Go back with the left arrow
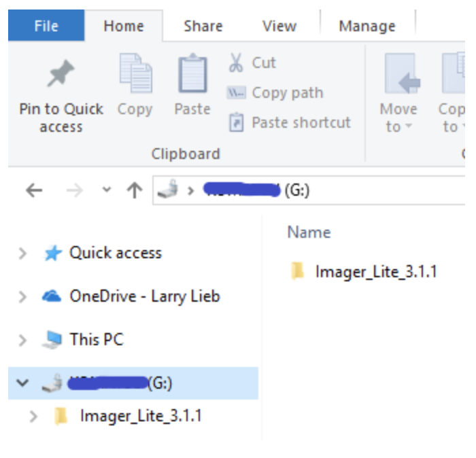Image resolution: width=476 pixels, height=458 pixels. (33, 191)
